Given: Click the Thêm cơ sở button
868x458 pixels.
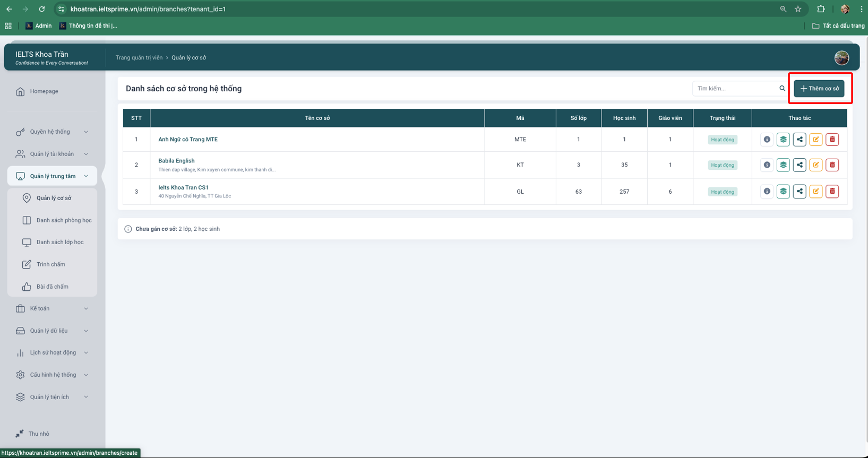Looking at the screenshot, I should [819, 89].
